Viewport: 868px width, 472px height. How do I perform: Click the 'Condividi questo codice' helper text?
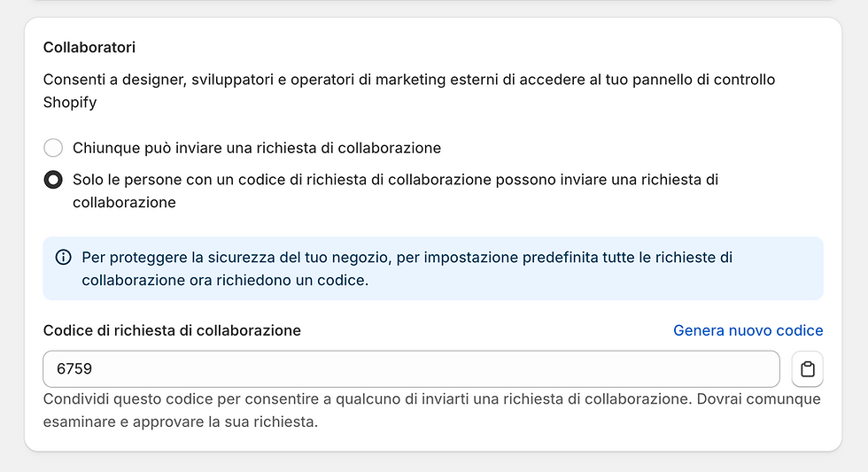pos(431,399)
